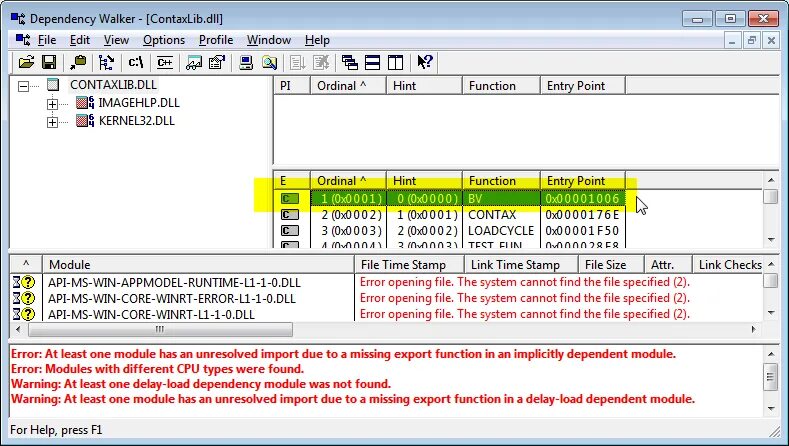This screenshot has height=446, width=789.
Task: Click the KERNEL32.DLL module icon in tree
Action: click(x=85, y=121)
